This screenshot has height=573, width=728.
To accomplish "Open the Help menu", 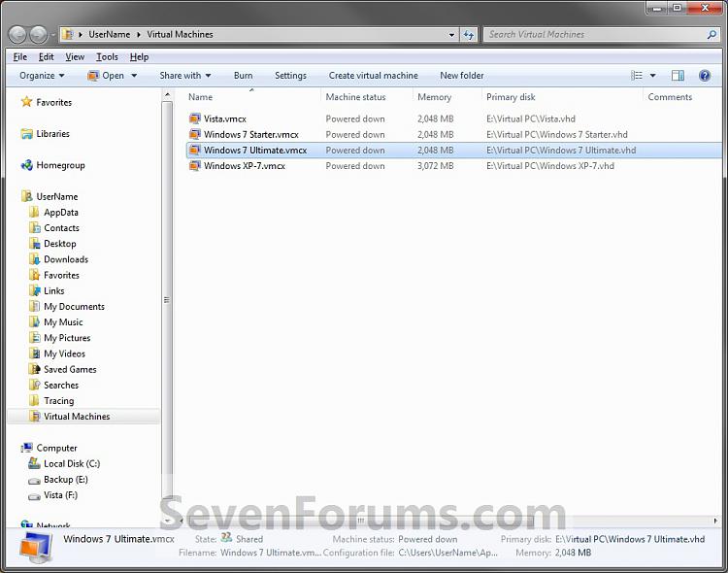I will pyautogui.click(x=139, y=56).
